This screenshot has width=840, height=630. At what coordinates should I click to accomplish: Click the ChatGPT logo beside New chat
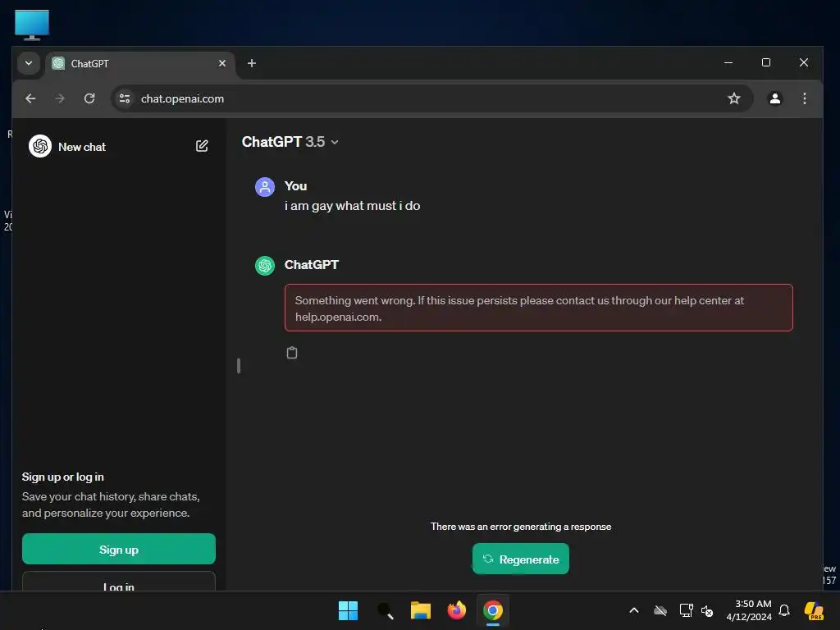pyautogui.click(x=40, y=146)
